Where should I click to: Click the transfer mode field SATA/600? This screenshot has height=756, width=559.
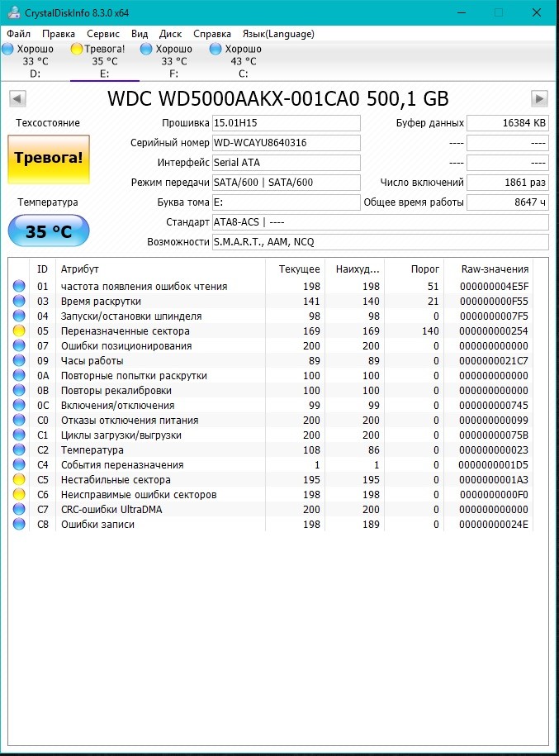pos(287,183)
